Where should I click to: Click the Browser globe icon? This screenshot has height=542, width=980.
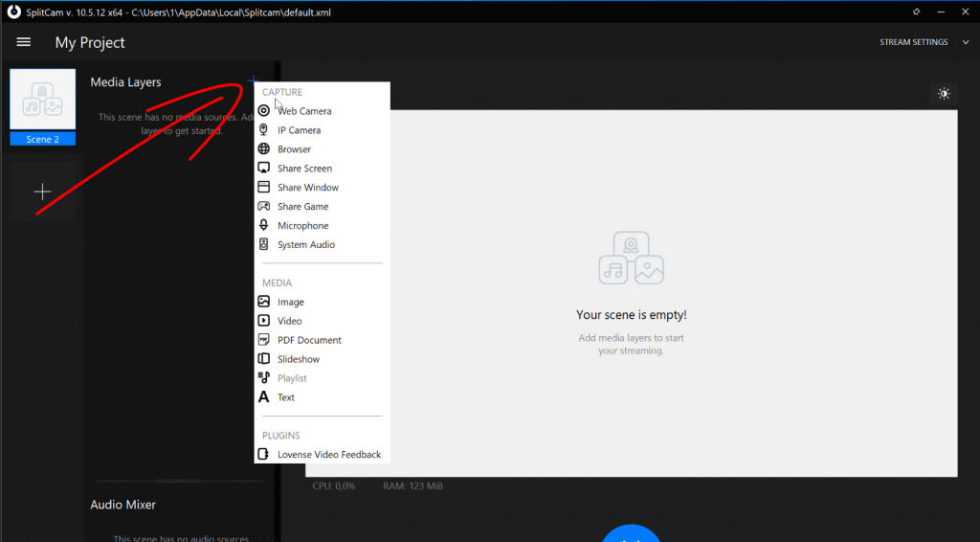(264, 148)
